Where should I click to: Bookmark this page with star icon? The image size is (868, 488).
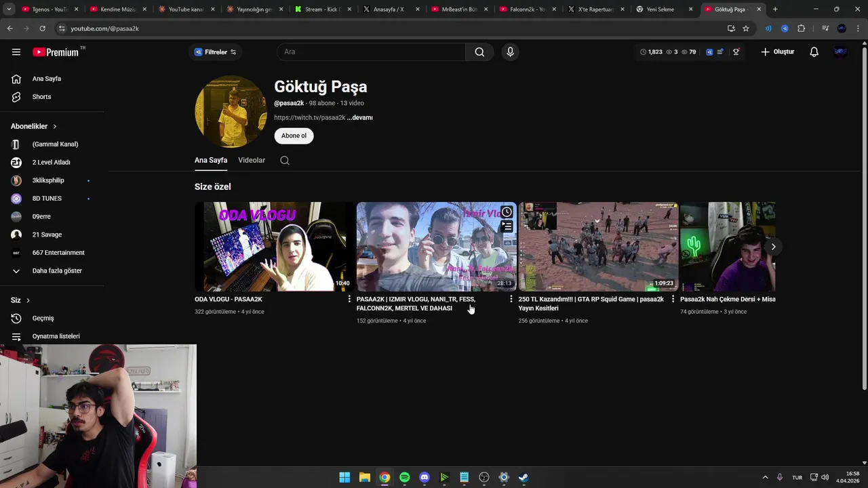pyautogui.click(x=746, y=28)
